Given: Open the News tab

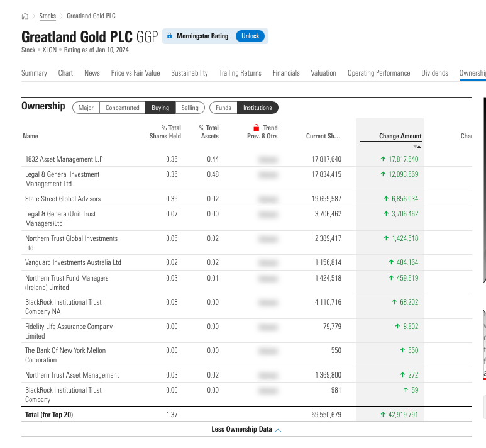Looking at the screenshot, I should (x=92, y=73).
